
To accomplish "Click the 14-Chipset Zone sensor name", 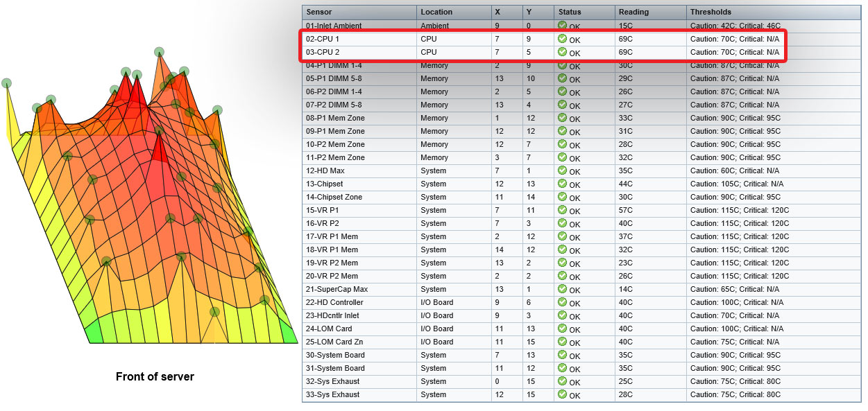I will pos(334,197).
